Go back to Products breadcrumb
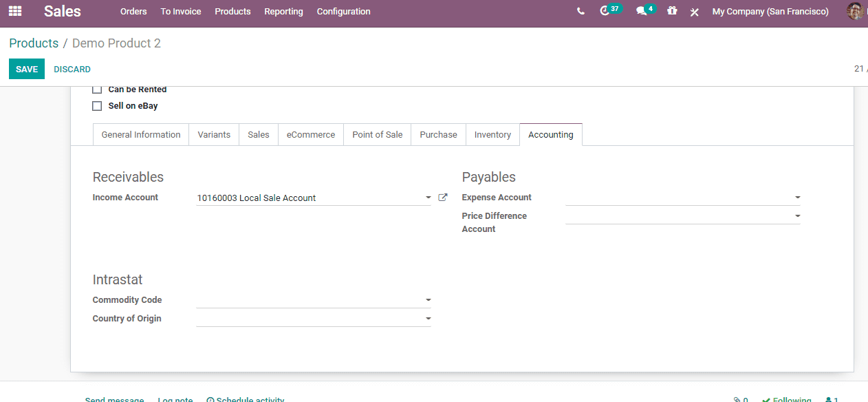Viewport: 868px width, 402px height. pos(34,43)
